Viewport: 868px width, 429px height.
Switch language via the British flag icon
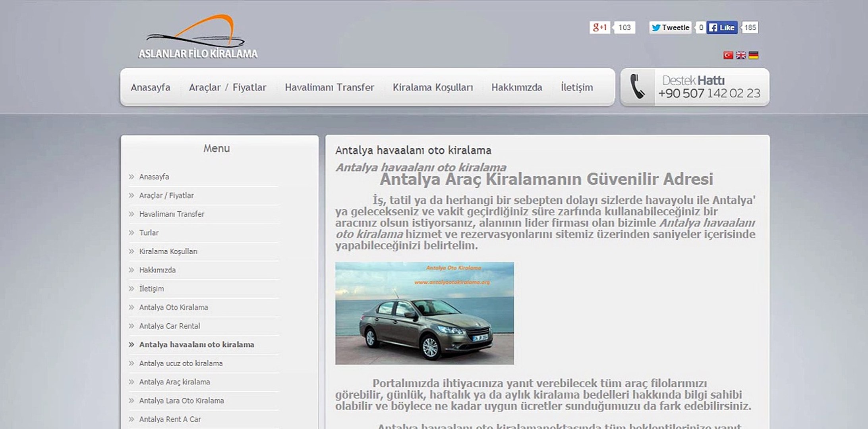tap(741, 55)
